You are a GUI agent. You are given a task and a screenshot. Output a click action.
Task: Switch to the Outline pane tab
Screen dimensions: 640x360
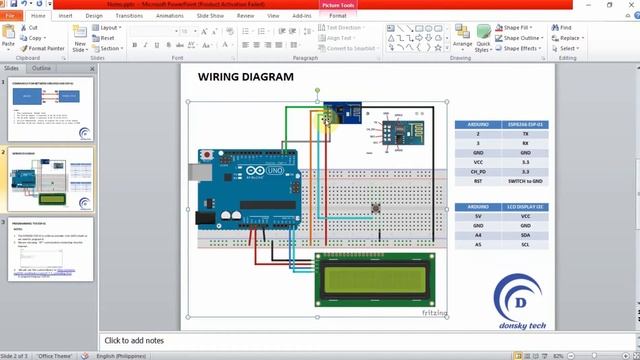pyautogui.click(x=41, y=68)
